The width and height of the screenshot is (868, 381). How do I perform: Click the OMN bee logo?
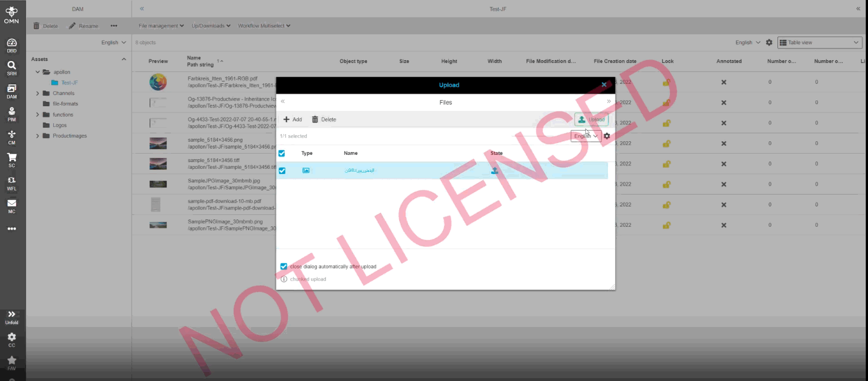(x=12, y=15)
